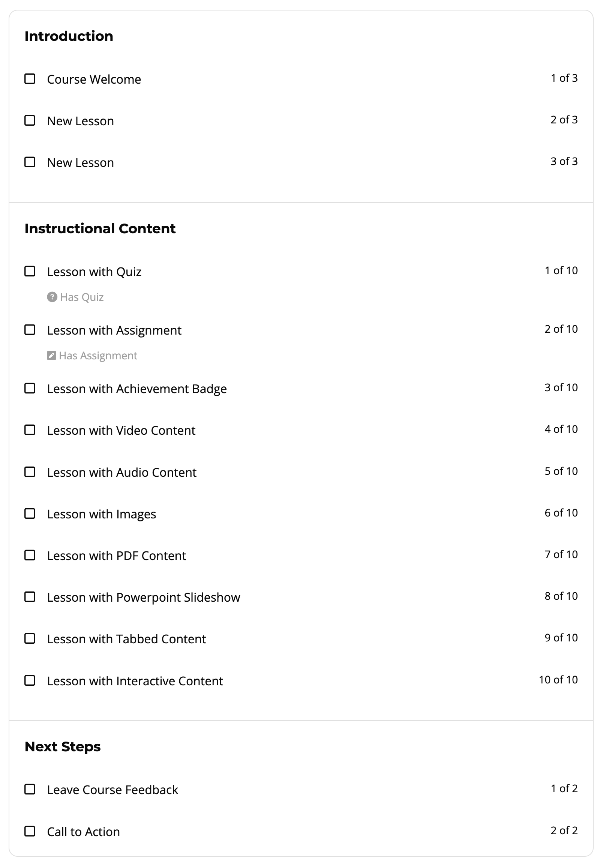Click the Has Quiz question mark icon
The image size is (603, 868).
pyautogui.click(x=52, y=297)
